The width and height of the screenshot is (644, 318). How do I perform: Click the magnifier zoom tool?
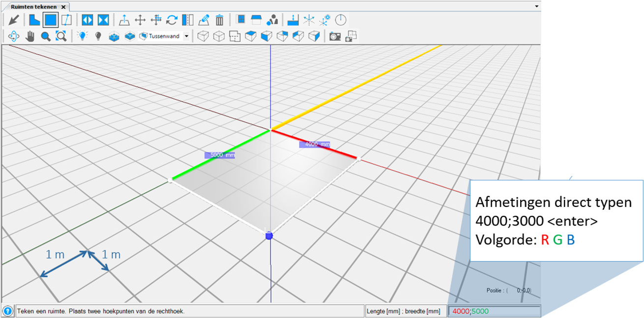point(46,36)
